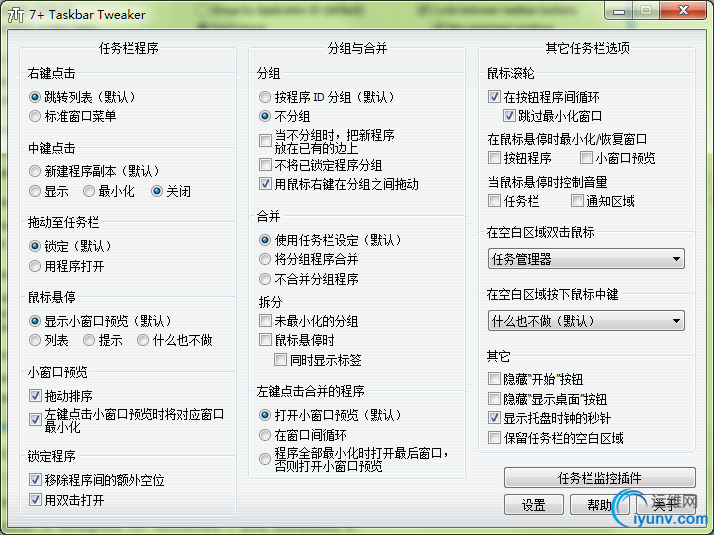Open the 什么也不做（默认） middle-click dropdown
The image size is (714, 535).
586,321
